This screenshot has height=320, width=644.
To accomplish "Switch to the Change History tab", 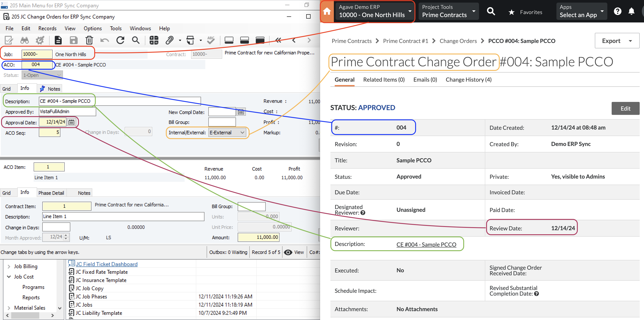I will [x=468, y=79].
